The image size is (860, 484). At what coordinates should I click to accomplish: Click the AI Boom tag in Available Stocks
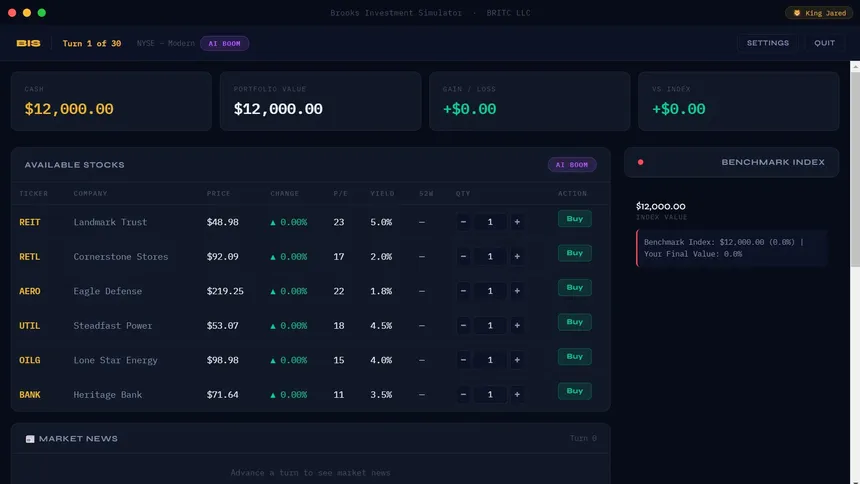coord(572,165)
